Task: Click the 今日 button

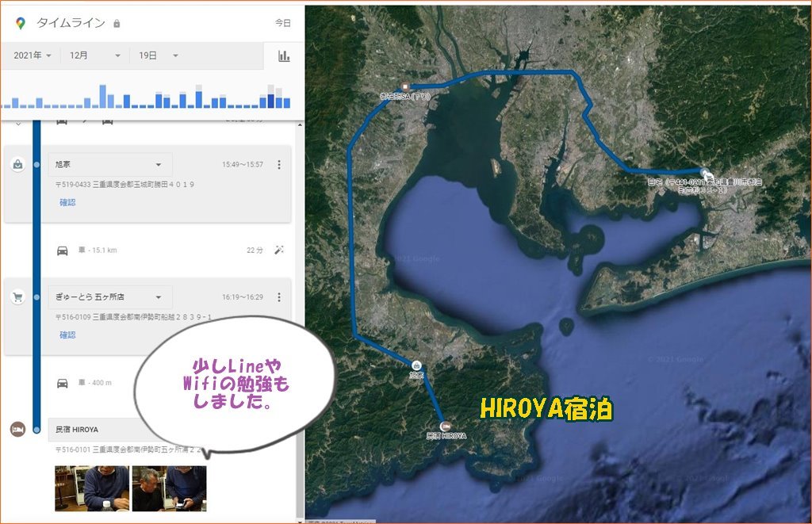Action: coord(283,24)
